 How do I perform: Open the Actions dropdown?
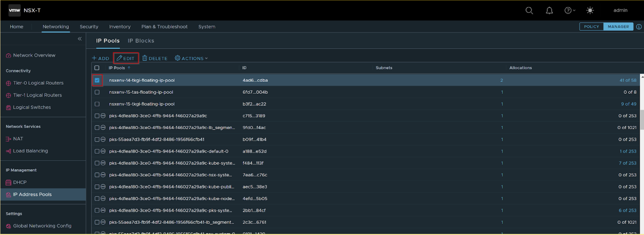click(191, 58)
